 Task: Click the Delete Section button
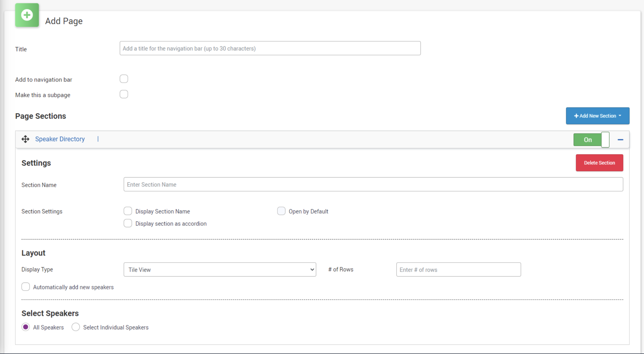(599, 163)
